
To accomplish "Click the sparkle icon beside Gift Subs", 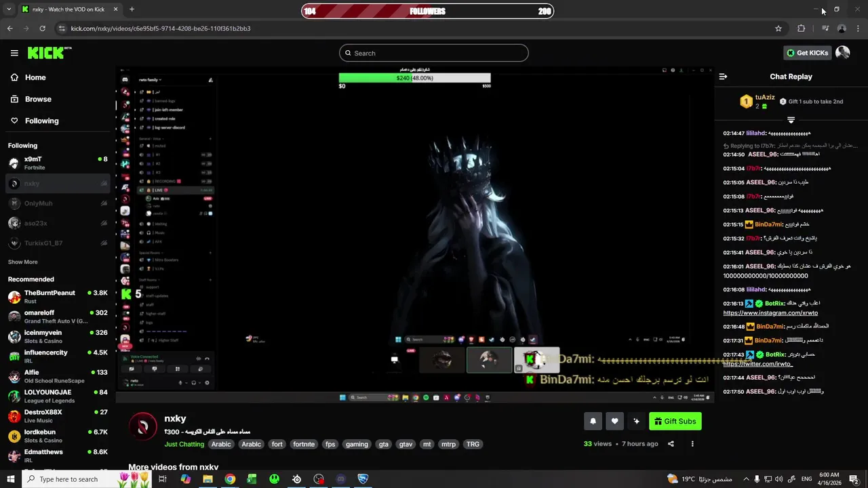I will 636,421.
